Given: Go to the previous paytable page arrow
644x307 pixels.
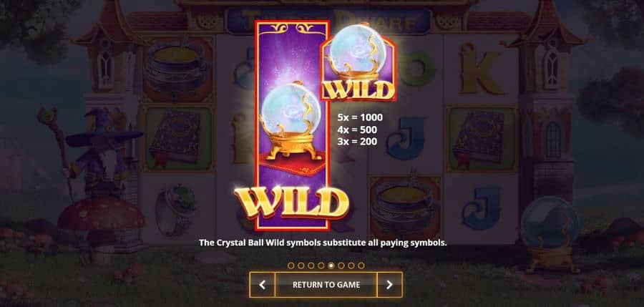Looking at the screenshot, I should click(262, 285).
